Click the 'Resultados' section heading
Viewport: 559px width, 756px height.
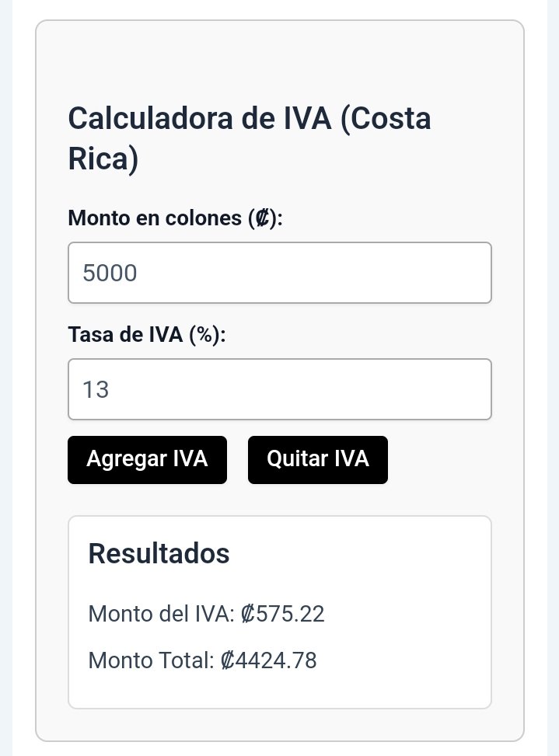159,553
